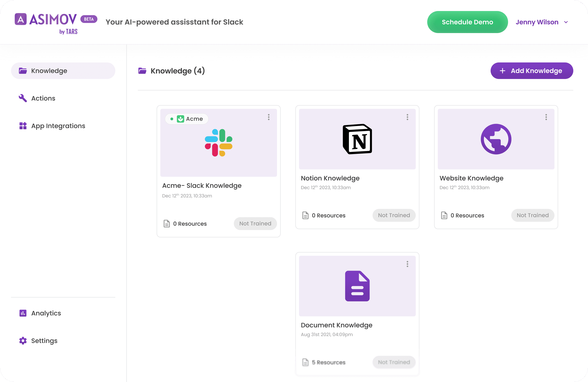Click the Actions wrench icon
Viewport: 588px width, 382px height.
[x=23, y=98]
